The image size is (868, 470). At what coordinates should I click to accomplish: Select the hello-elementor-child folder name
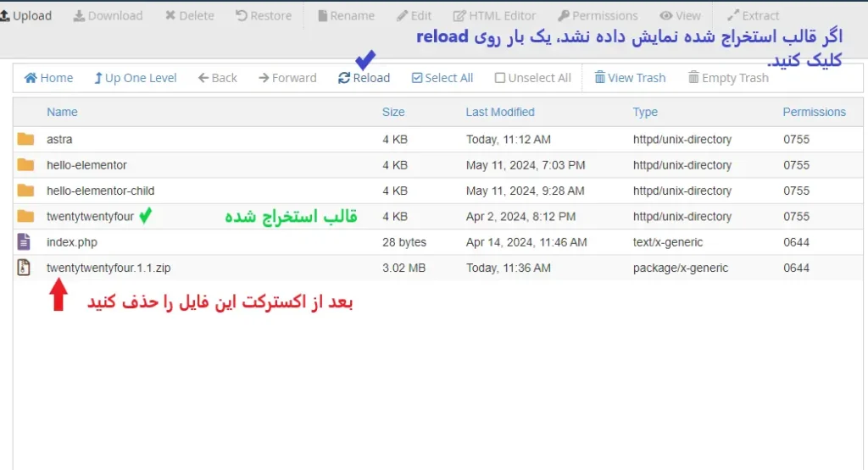tap(100, 191)
